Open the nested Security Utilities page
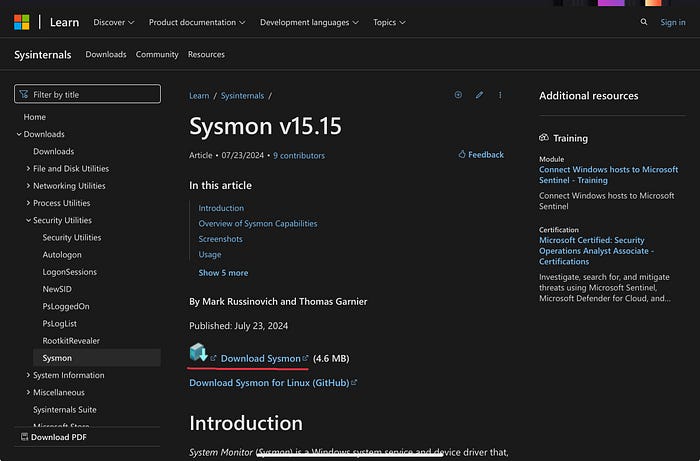The height and width of the screenshot is (461, 700). tap(72, 237)
